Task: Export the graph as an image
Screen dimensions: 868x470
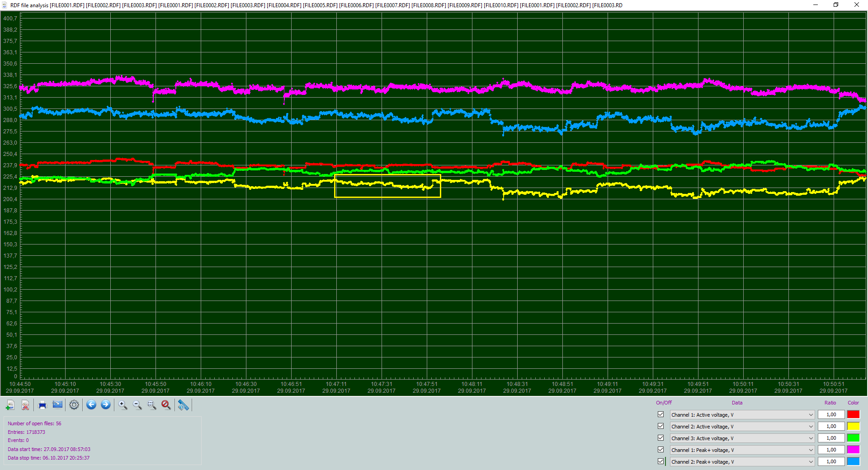Action: pos(57,405)
